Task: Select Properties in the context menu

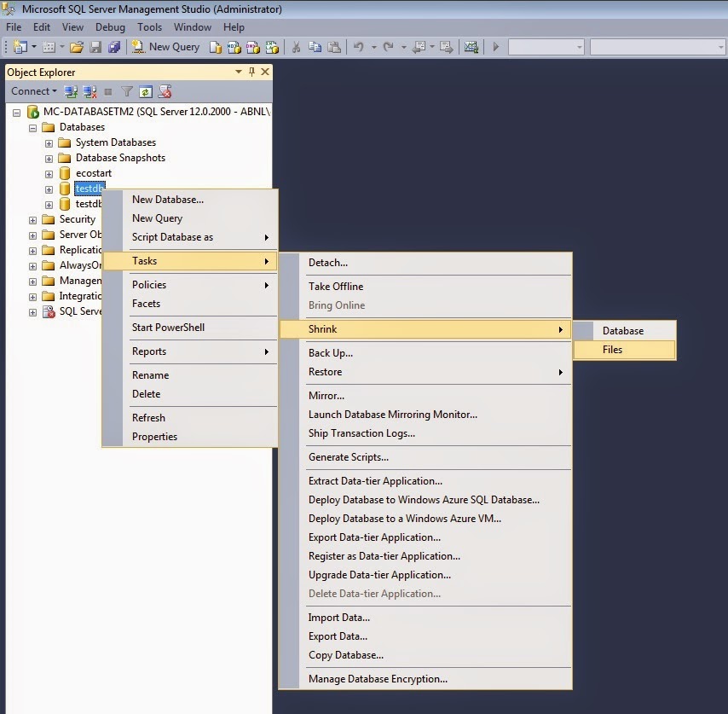Action: pyautogui.click(x=155, y=436)
